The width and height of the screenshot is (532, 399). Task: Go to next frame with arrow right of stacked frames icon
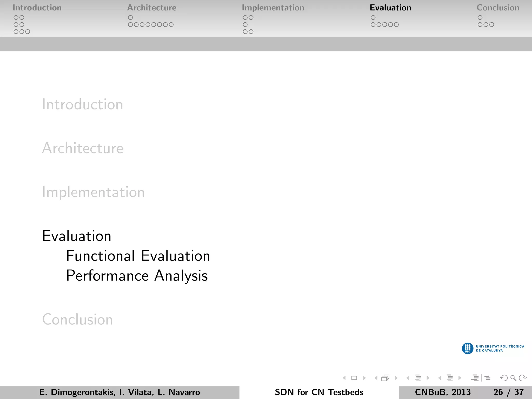pos(396,378)
